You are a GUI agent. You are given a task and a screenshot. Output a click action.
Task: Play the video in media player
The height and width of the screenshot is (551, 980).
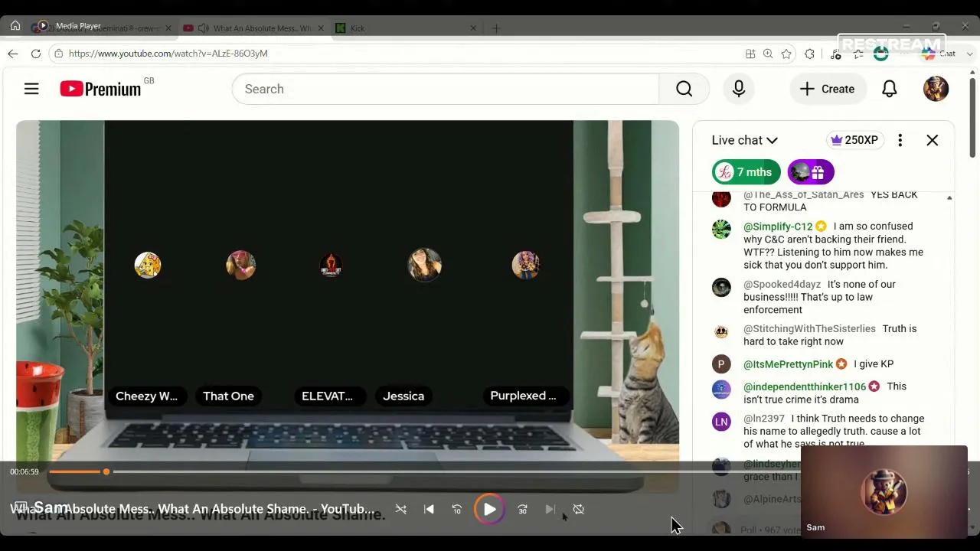click(x=489, y=509)
